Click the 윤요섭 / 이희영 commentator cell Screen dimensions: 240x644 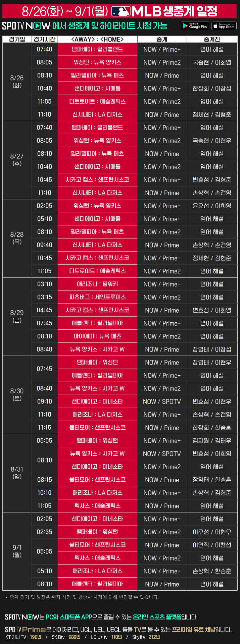click(212, 206)
